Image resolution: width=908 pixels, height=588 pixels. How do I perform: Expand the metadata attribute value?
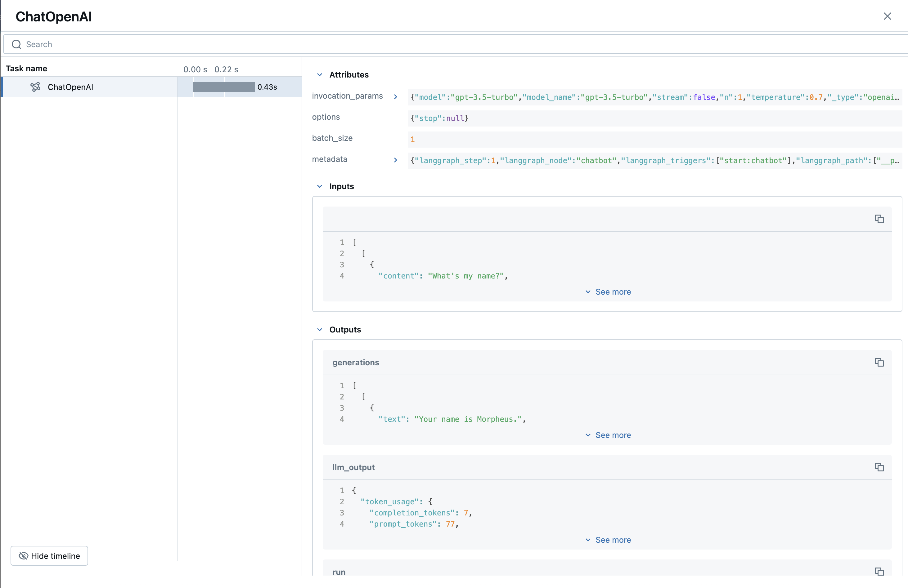pyautogui.click(x=395, y=160)
